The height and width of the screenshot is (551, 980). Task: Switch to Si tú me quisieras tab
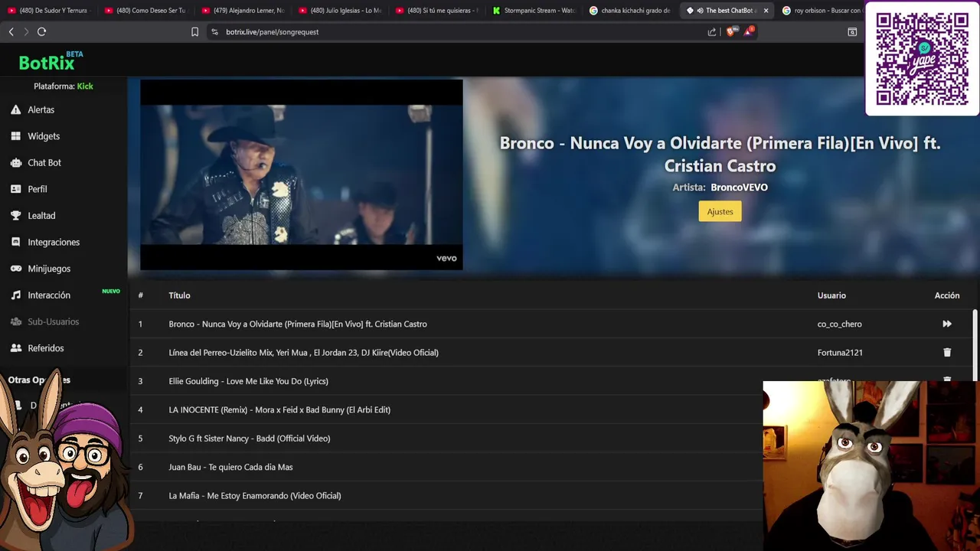pyautogui.click(x=437, y=11)
